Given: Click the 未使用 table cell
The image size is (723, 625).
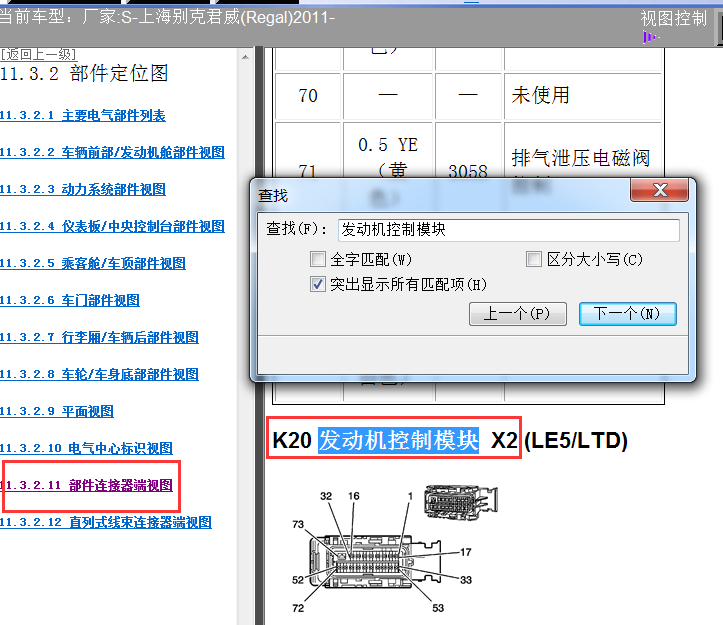Looking at the screenshot, I should (x=583, y=96).
